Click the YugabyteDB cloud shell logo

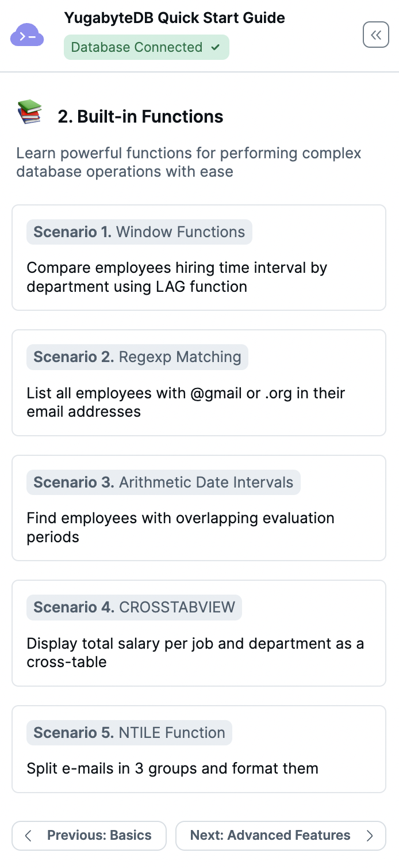(x=27, y=36)
